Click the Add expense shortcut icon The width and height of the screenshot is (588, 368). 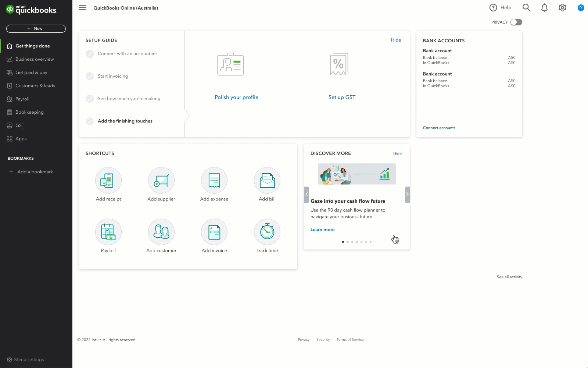click(214, 180)
